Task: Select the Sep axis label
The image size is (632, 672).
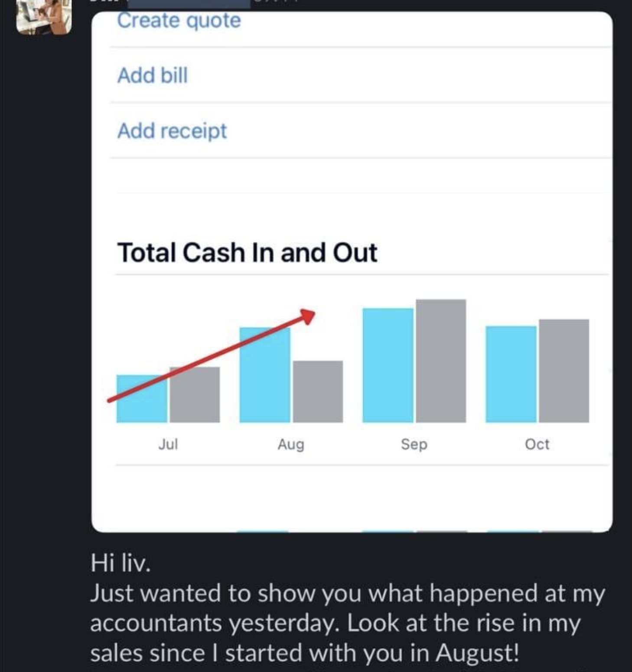Action: tap(414, 444)
